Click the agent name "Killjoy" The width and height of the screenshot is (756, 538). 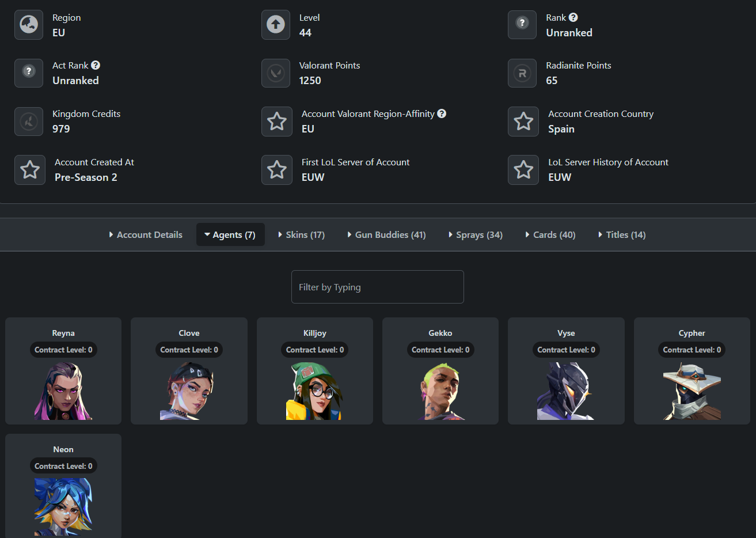(x=315, y=333)
